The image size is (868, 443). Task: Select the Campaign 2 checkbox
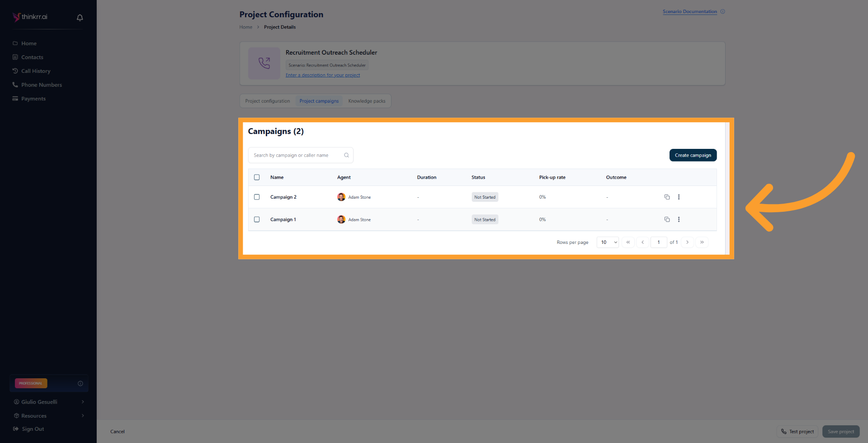257,197
